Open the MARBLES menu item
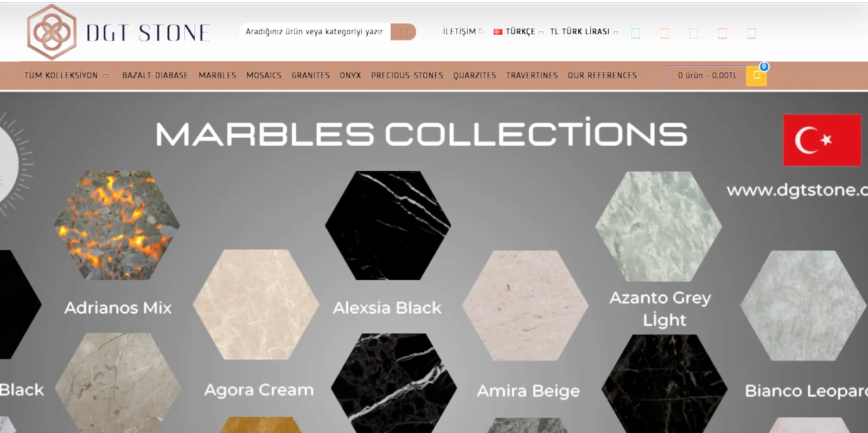Image resolution: width=868 pixels, height=433 pixels. pyautogui.click(x=218, y=75)
